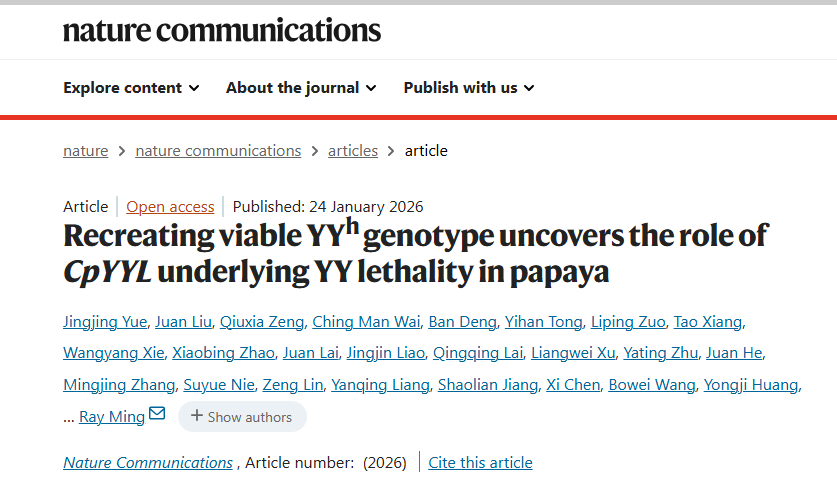Navigate to the articles breadcrumb

[x=353, y=151]
